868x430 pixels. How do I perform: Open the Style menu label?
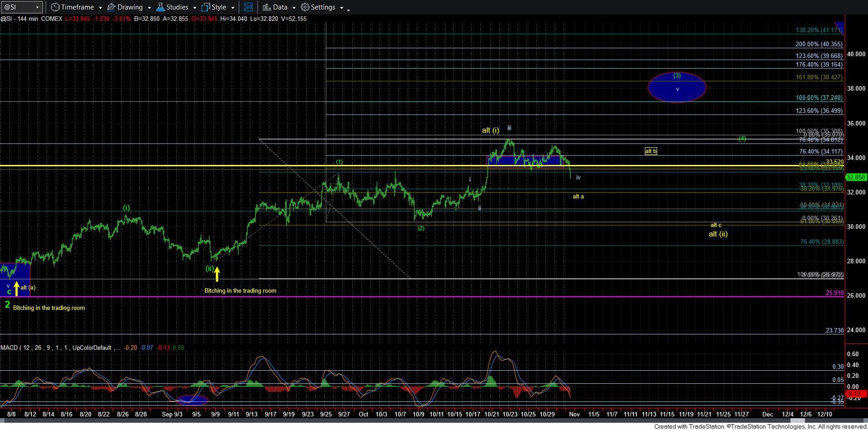coord(219,7)
